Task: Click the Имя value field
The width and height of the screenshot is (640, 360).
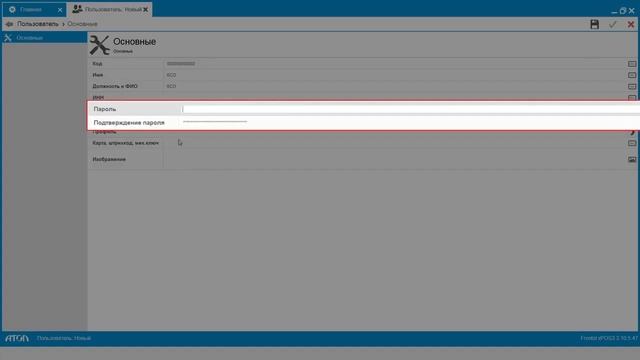Action: click(x=394, y=75)
